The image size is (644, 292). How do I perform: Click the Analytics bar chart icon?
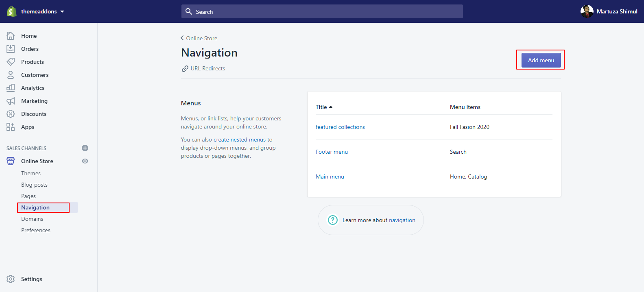[11, 88]
